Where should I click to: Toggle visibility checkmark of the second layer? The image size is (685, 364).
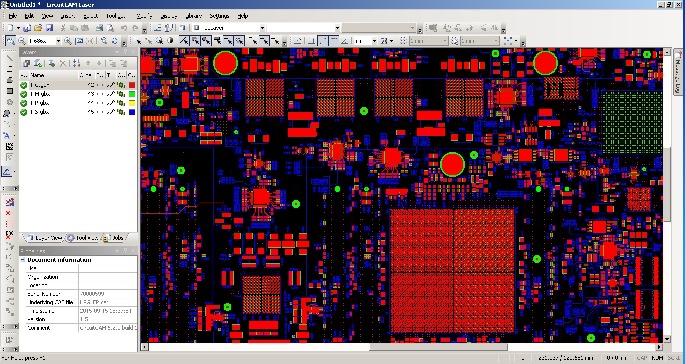[24, 94]
